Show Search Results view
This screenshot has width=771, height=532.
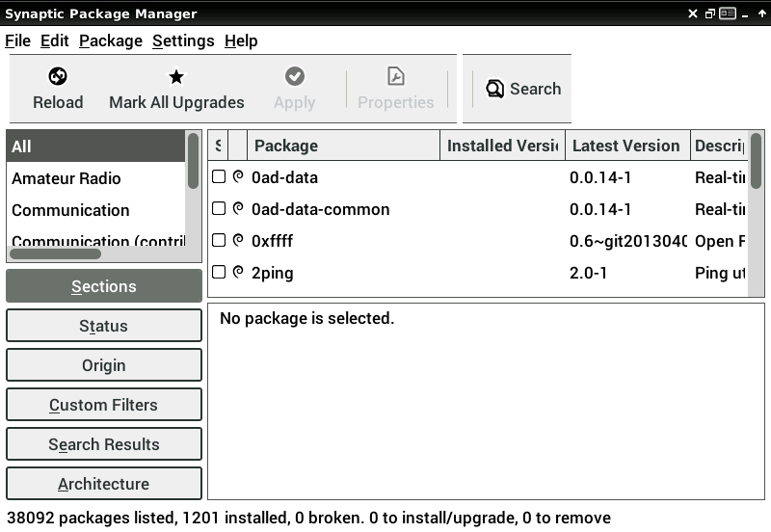[104, 444]
